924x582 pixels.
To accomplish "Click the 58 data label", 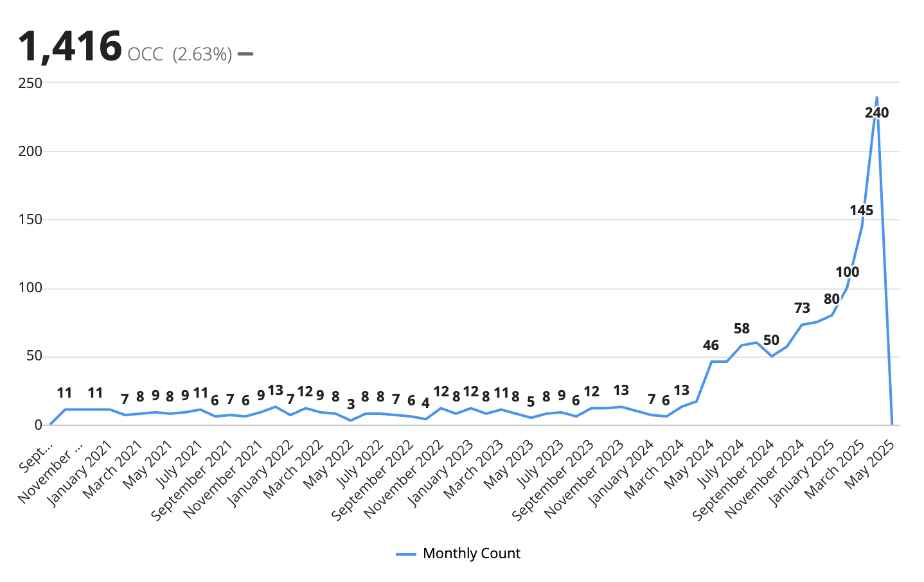I will (x=742, y=329).
